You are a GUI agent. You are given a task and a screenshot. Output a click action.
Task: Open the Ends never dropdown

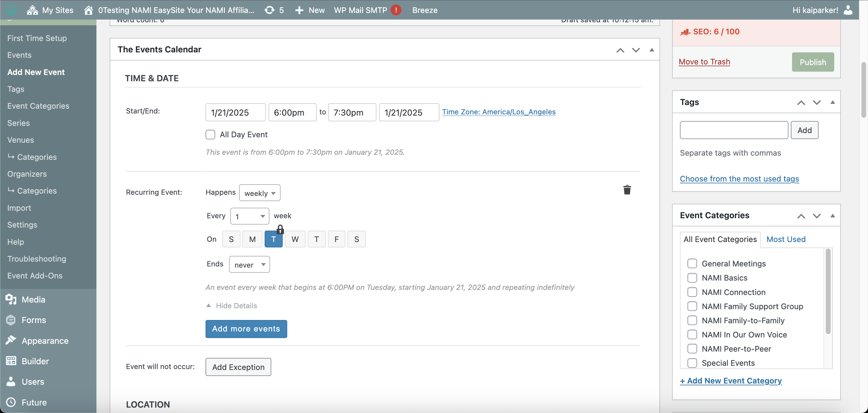tap(249, 265)
